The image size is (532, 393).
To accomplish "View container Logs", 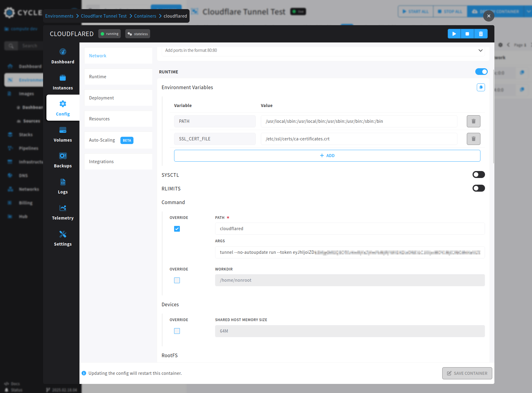I will [63, 186].
